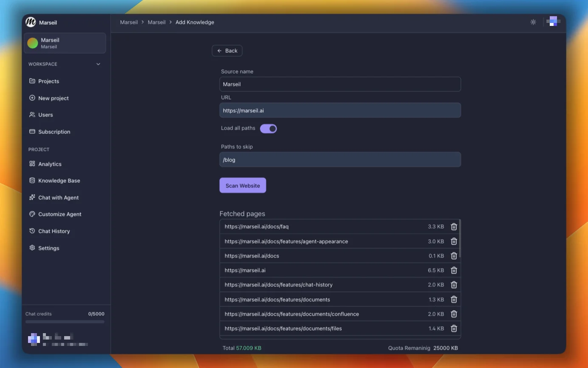Screen dimensions: 588x368
Task: Click the Back button
Action: point(227,51)
